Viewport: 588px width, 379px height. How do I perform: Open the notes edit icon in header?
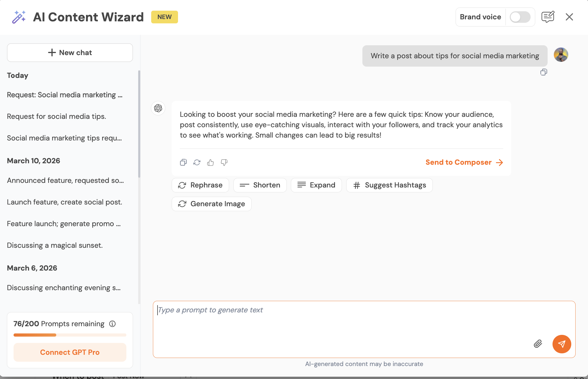[548, 17]
